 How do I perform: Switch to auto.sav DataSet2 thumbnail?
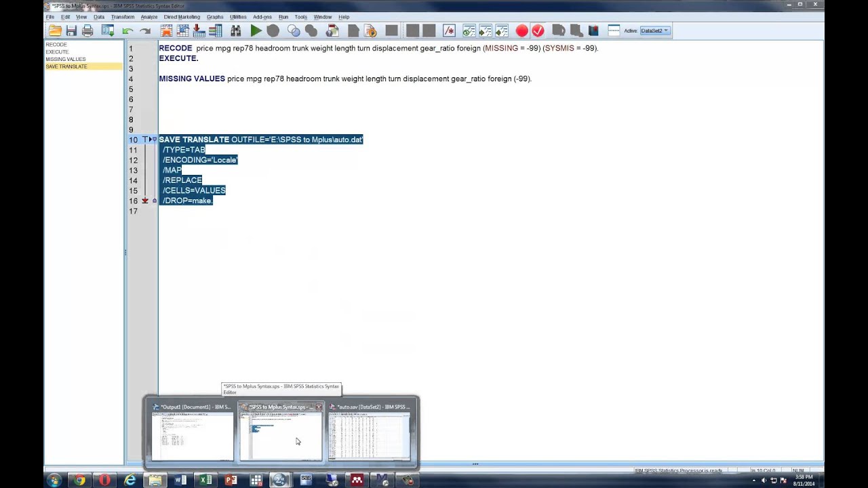coord(370,432)
